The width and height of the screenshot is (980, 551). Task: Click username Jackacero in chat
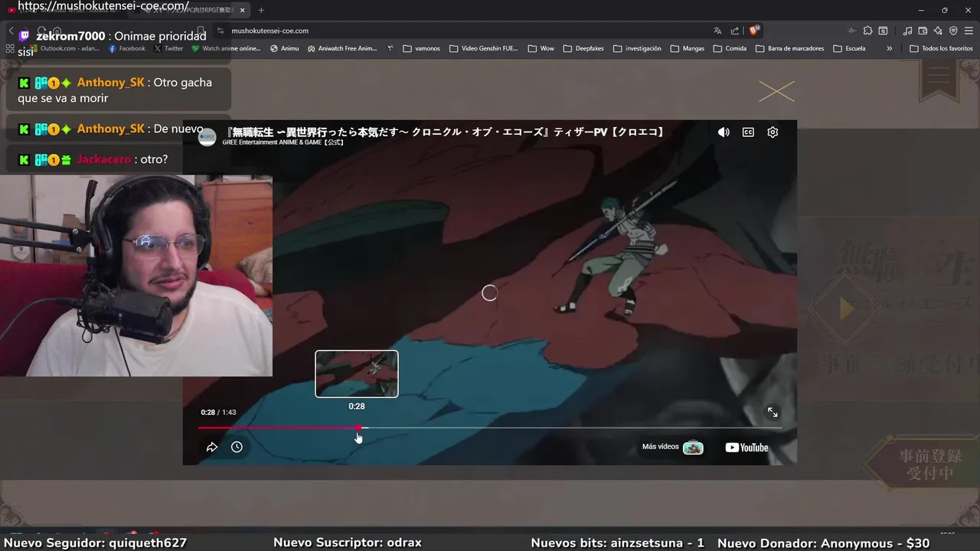click(x=105, y=159)
